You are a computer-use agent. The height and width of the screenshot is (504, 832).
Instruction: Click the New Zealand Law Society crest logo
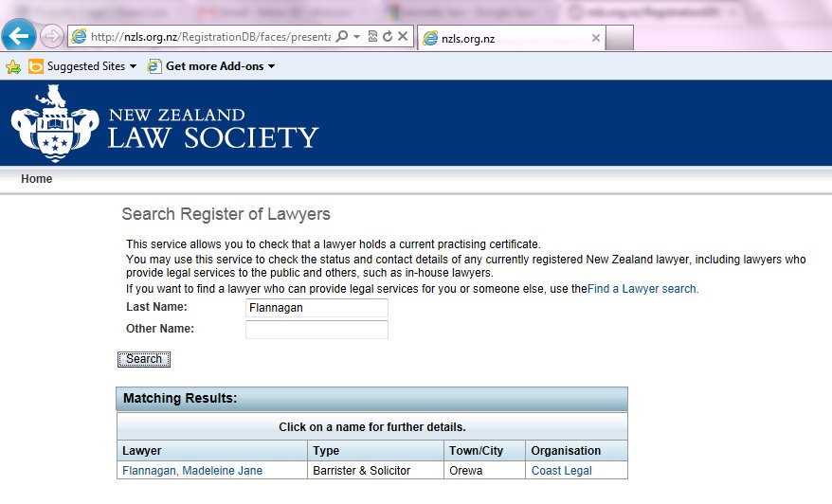pos(55,123)
